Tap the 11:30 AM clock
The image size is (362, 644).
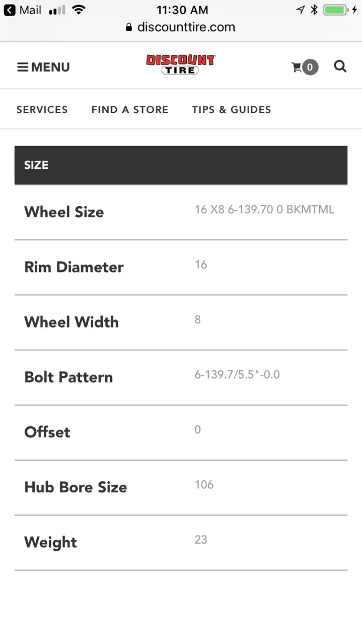[x=182, y=10]
